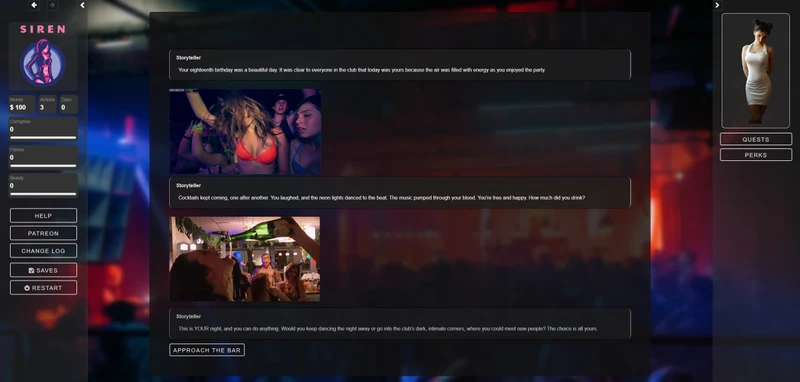Click the Fitness progress bar
This screenshot has width=800, height=382.
tap(43, 165)
